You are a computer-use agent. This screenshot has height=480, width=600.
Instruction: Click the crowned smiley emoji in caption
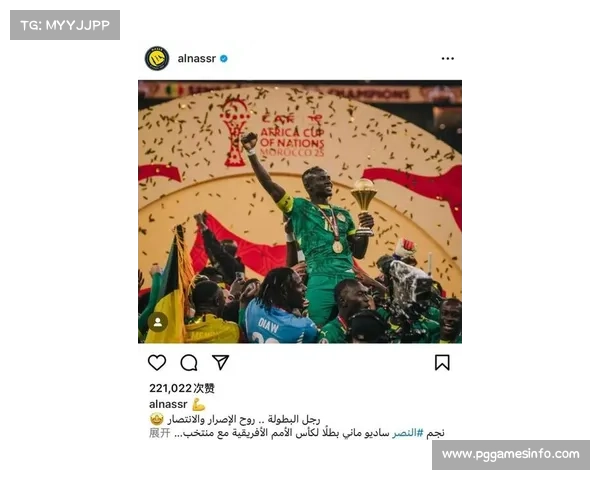click(157, 419)
